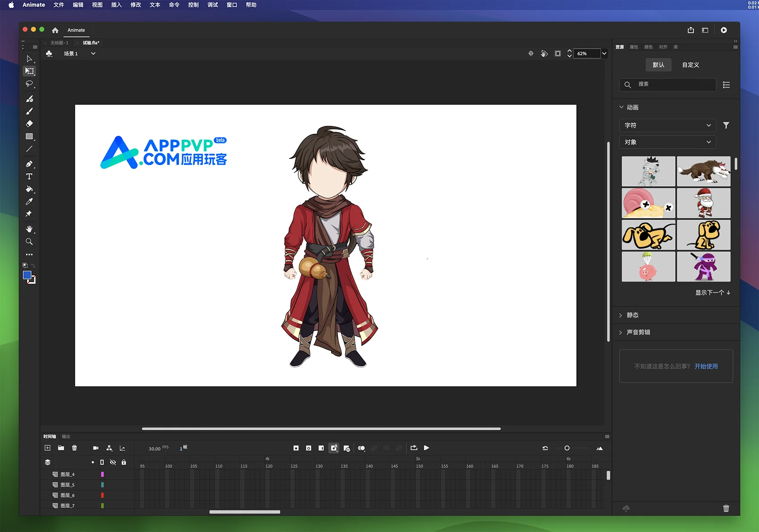The image size is (759, 532).
Task: Click the 默认 button
Action: (659, 65)
